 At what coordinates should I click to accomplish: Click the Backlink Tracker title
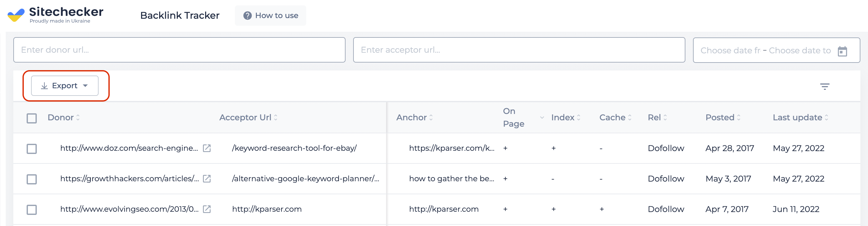[x=180, y=16]
